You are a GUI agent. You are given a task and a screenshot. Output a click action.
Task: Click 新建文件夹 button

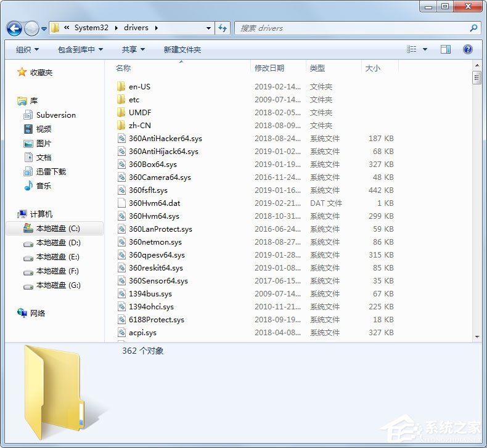[182, 49]
